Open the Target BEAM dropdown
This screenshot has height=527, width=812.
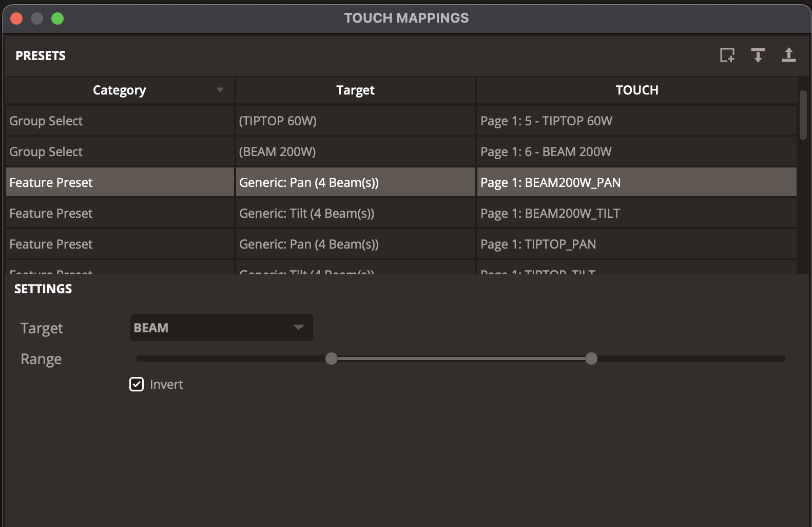pos(221,328)
